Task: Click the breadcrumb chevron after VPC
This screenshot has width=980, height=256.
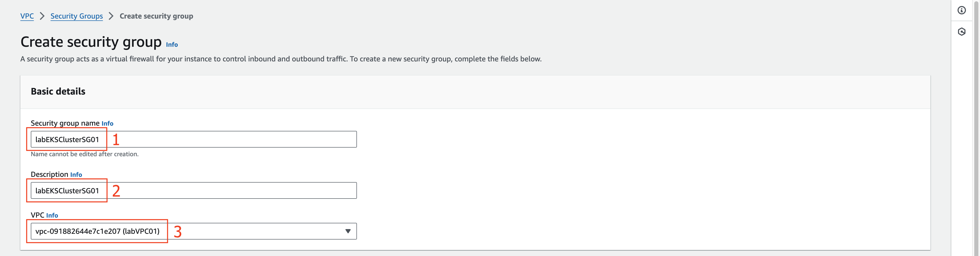Action: tap(42, 16)
